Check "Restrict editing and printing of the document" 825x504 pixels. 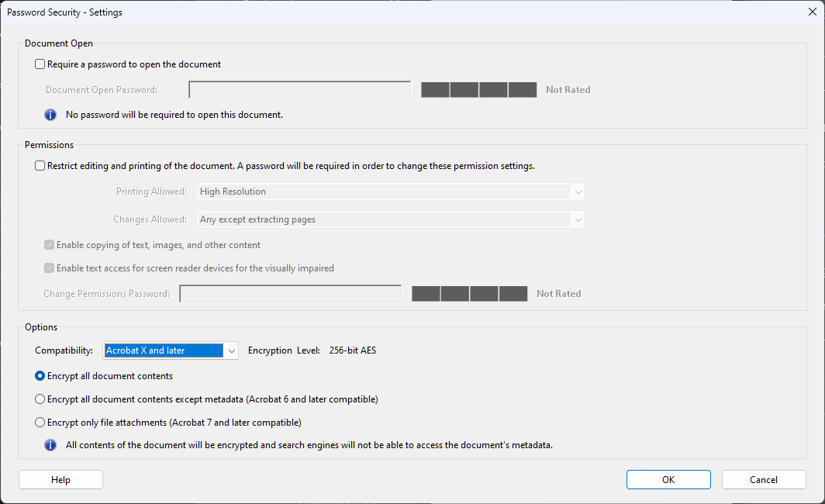click(40, 165)
